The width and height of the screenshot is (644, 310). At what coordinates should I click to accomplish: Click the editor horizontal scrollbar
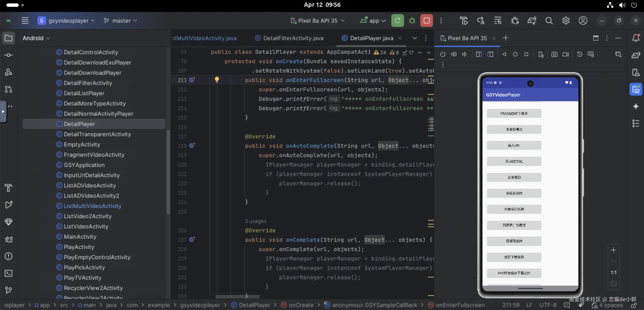237,297
